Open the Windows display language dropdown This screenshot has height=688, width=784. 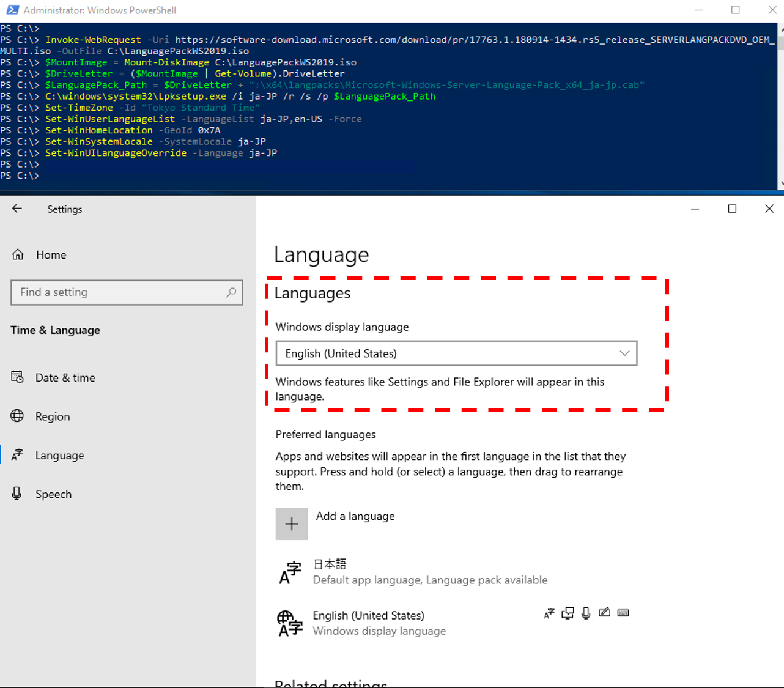(x=456, y=353)
